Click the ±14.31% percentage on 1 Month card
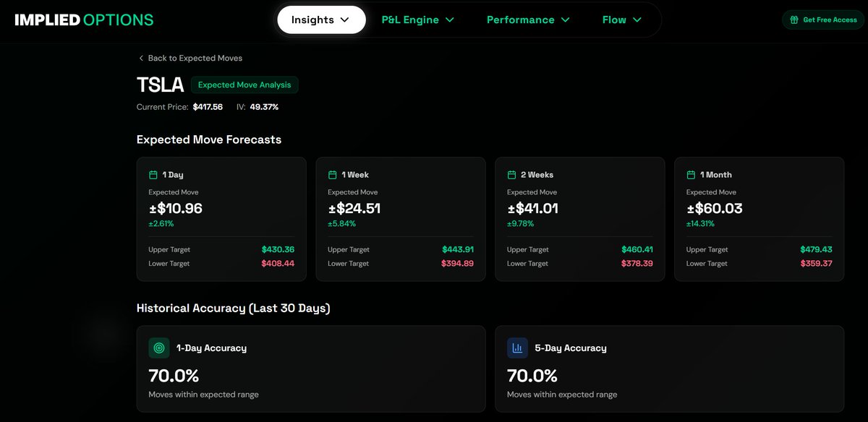The image size is (868, 422). point(702,224)
